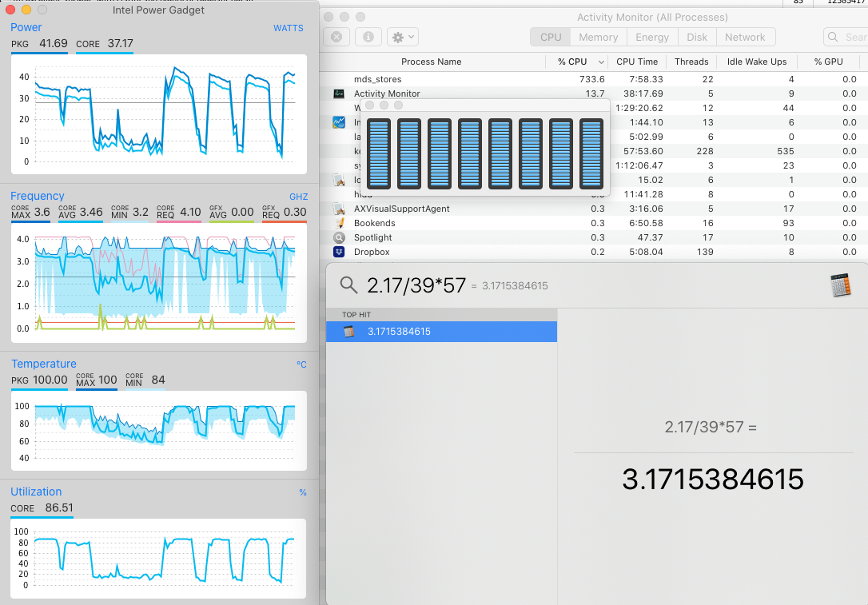Viewport: 868px width, 605px height.
Task: Open the gear action menu dropdown
Action: click(x=403, y=37)
